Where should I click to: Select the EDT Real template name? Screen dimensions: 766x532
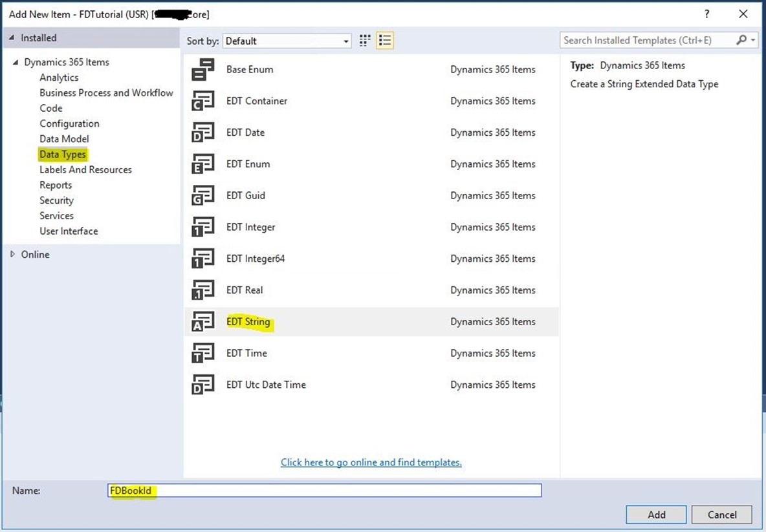pyautogui.click(x=245, y=290)
